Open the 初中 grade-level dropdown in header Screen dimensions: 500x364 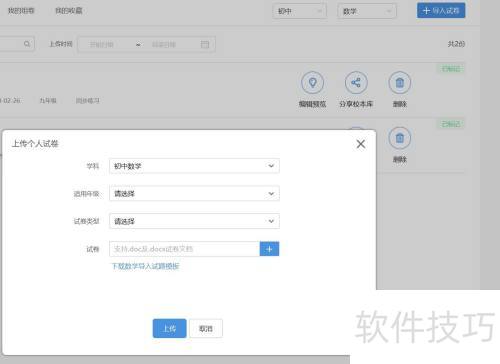point(299,11)
